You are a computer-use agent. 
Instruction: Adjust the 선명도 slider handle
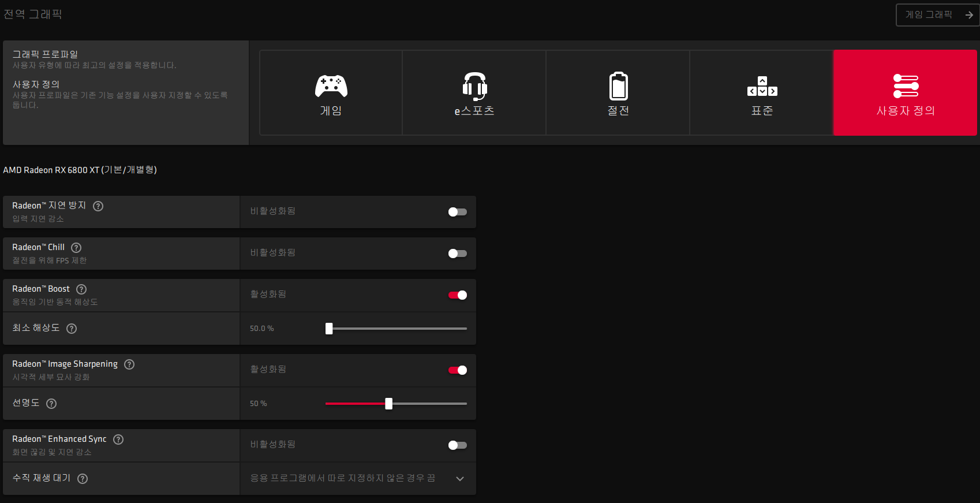pyautogui.click(x=389, y=404)
